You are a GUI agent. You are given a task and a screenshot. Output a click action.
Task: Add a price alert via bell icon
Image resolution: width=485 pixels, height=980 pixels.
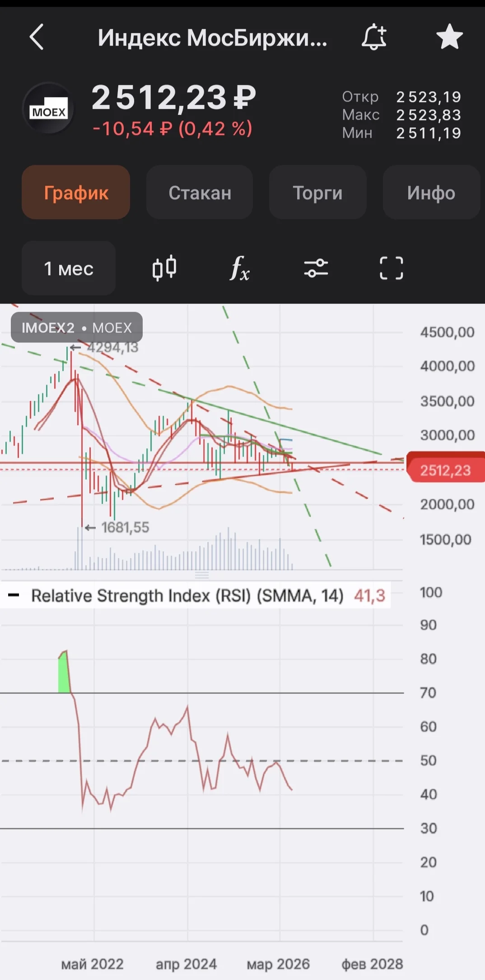pos(374,37)
